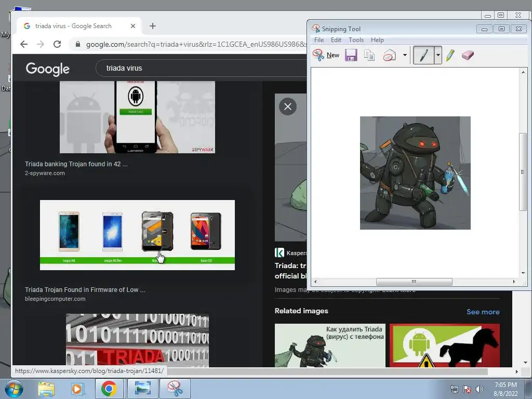This screenshot has width=532, height=399.
Task: Switch to Snipping Tool taskbar button
Action: pyautogui.click(x=175, y=389)
